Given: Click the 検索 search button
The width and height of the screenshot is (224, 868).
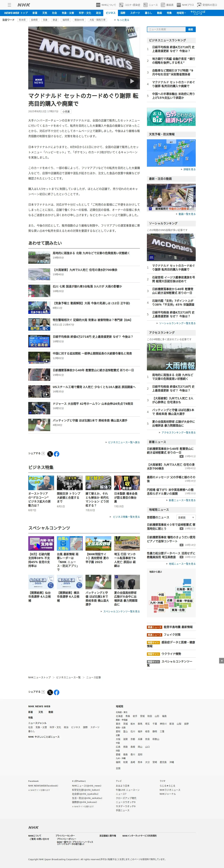Looking at the screenshot, I should (x=191, y=29).
